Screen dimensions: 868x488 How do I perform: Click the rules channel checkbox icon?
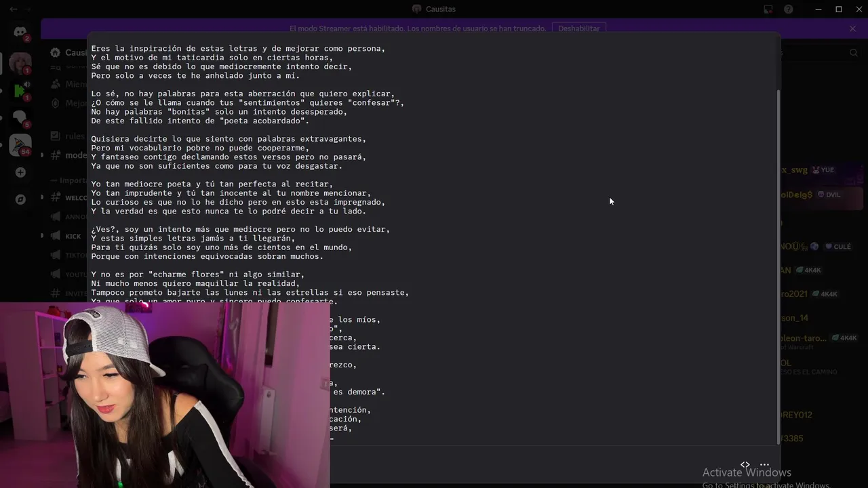[56, 136]
